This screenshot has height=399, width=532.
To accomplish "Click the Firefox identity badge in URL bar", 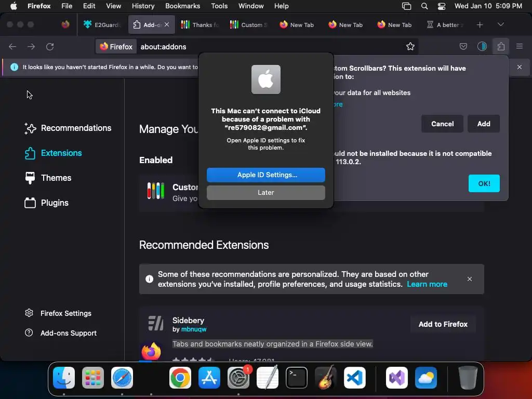I will (116, 47).
